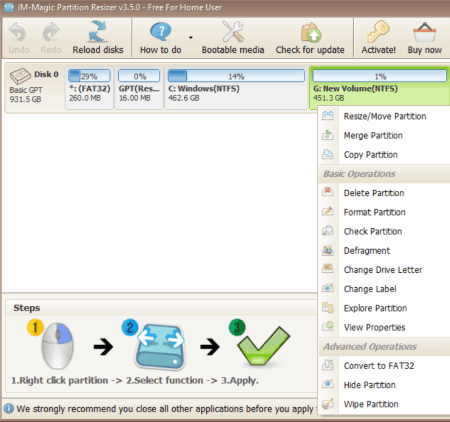Click the Defragment icon
Viewport: 450px width, 422px height.
coord(328,250)
